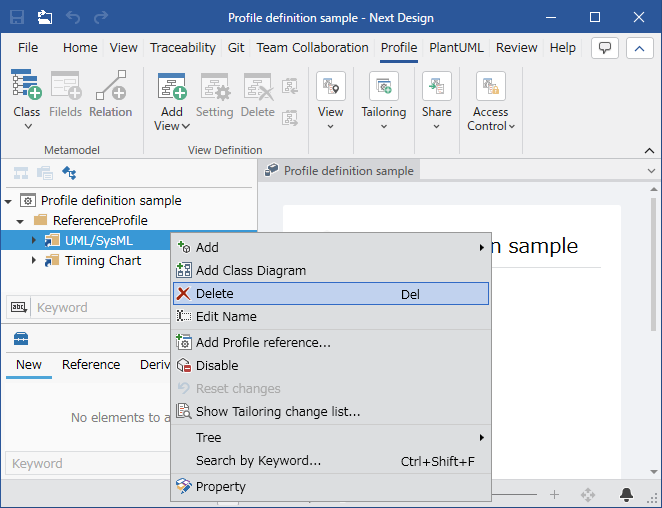The width and height of the screenshot is (662, 508).
Task: Choose Edit Name in context menu
Action: point(331,316)
